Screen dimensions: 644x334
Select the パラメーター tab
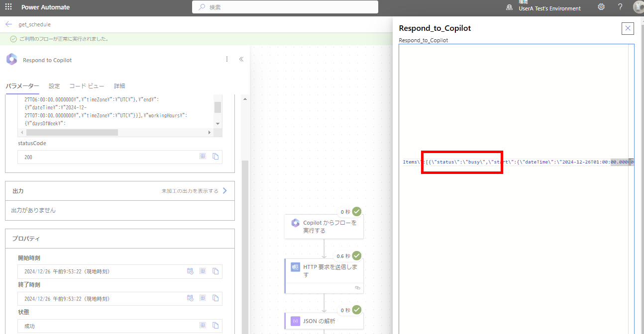[22, 85]
